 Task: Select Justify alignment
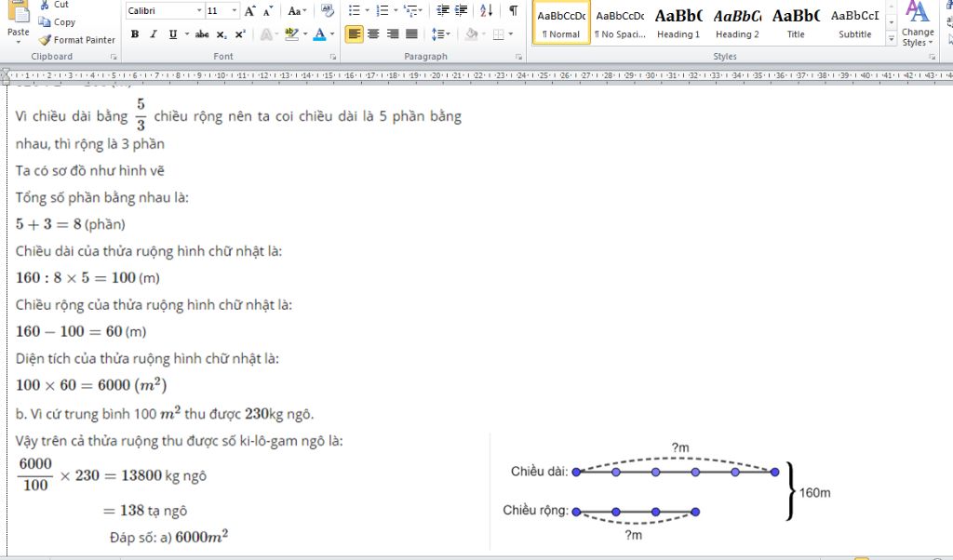pyautogui.click(x=411, y=34)
